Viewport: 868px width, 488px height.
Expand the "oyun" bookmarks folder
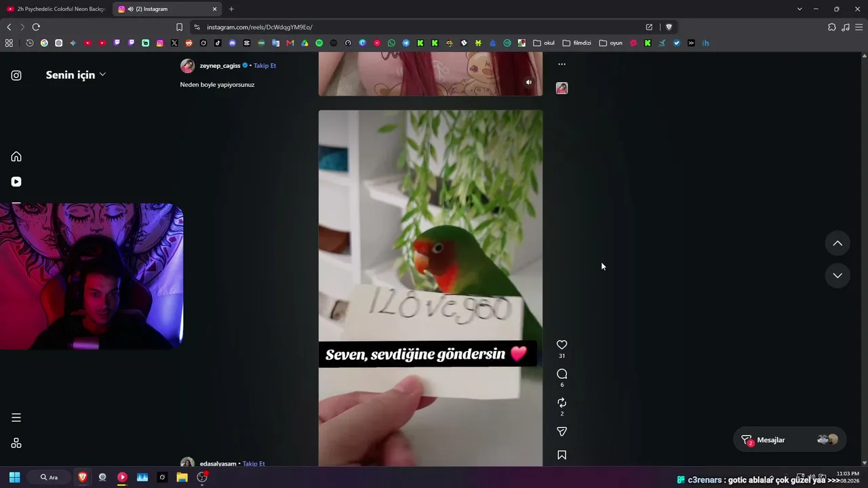tap(611, 43)
